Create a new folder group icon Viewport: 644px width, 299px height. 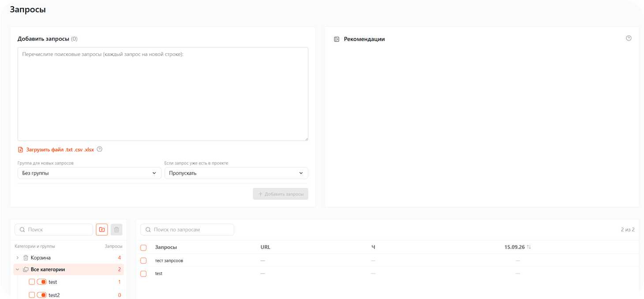click(x=101, y=229)
